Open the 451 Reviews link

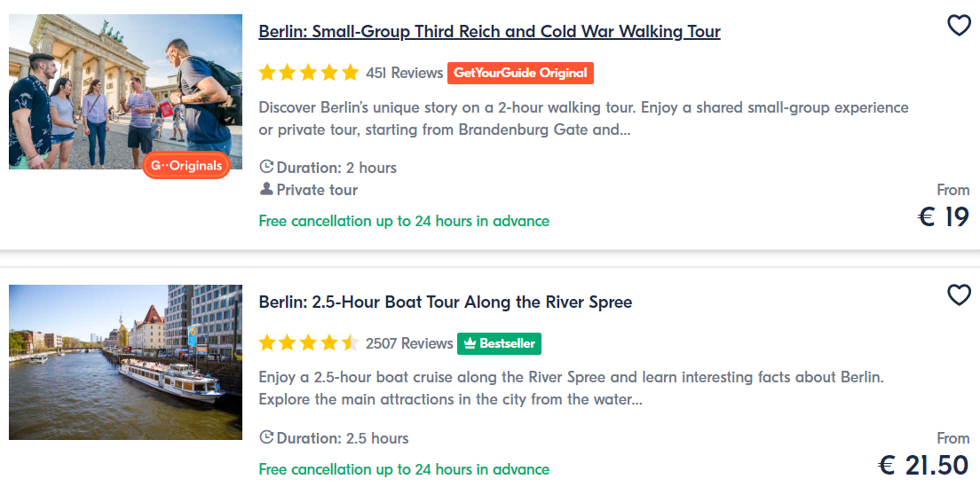(404, 73)
